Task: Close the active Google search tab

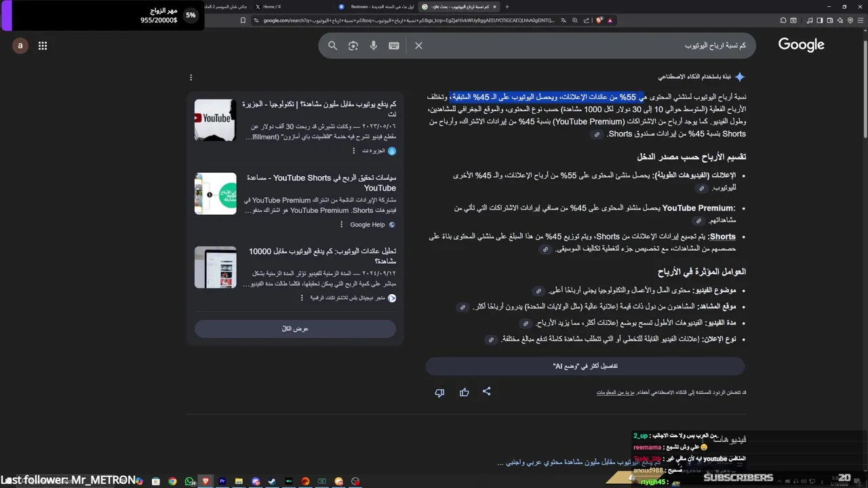Action: [x=494, y=6]
